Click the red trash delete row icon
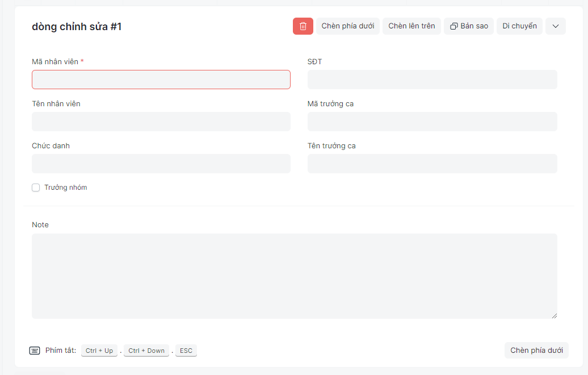 coord(303,26)
